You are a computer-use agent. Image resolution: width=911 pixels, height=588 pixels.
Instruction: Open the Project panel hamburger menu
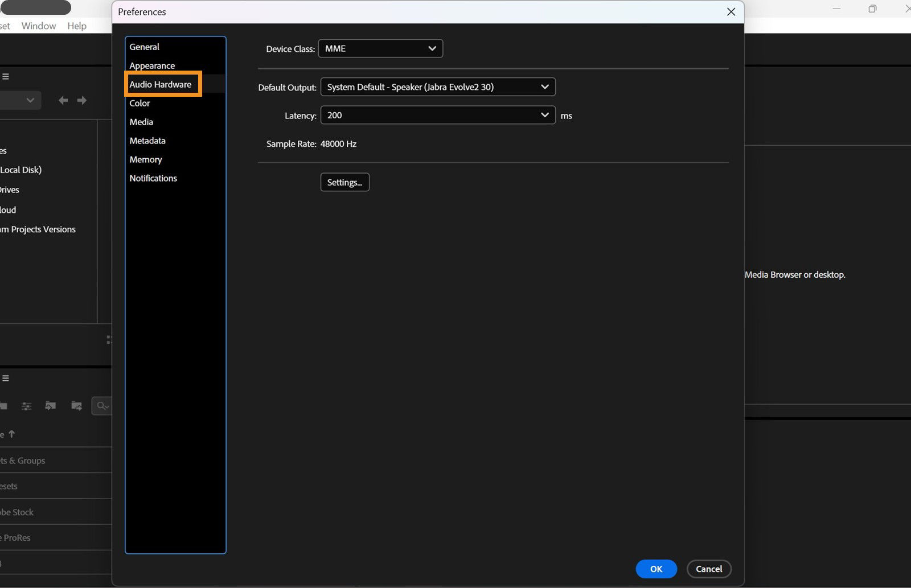click(5, 377)
